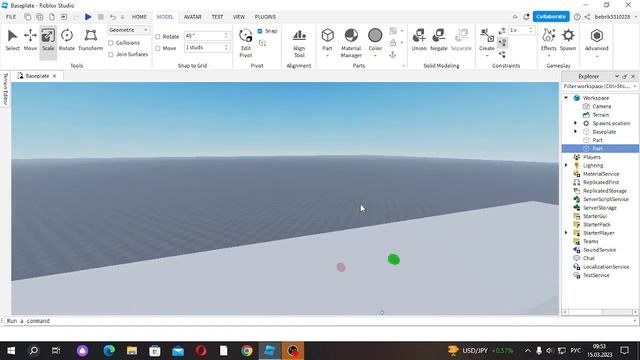Switch to the TEST tab

click(217, 17)
